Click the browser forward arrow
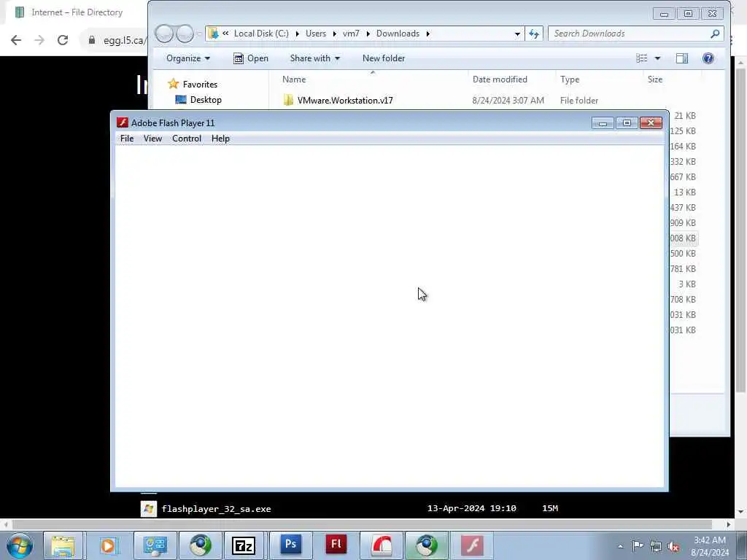This screenshot has height=560, width=747. (39, 40)
